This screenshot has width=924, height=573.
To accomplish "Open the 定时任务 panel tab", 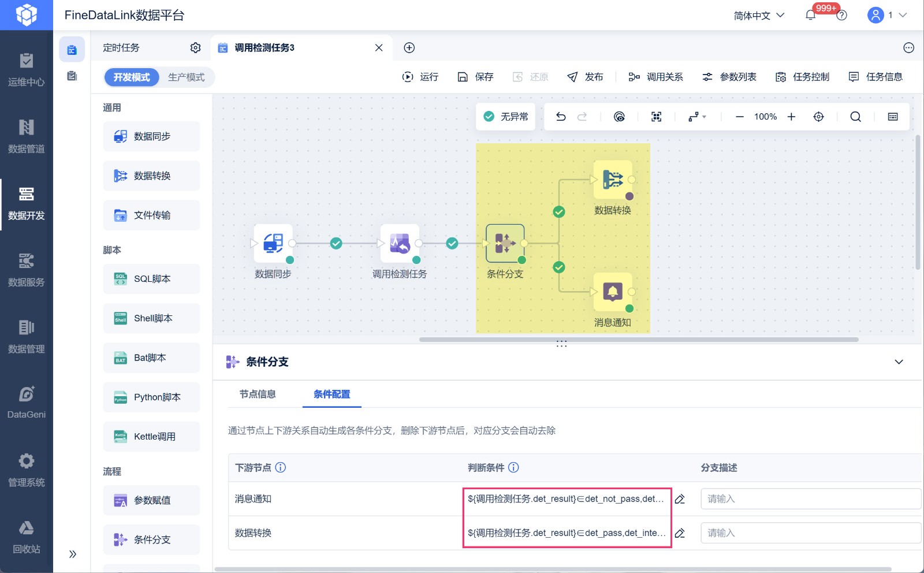I will [x=121, y=48].
